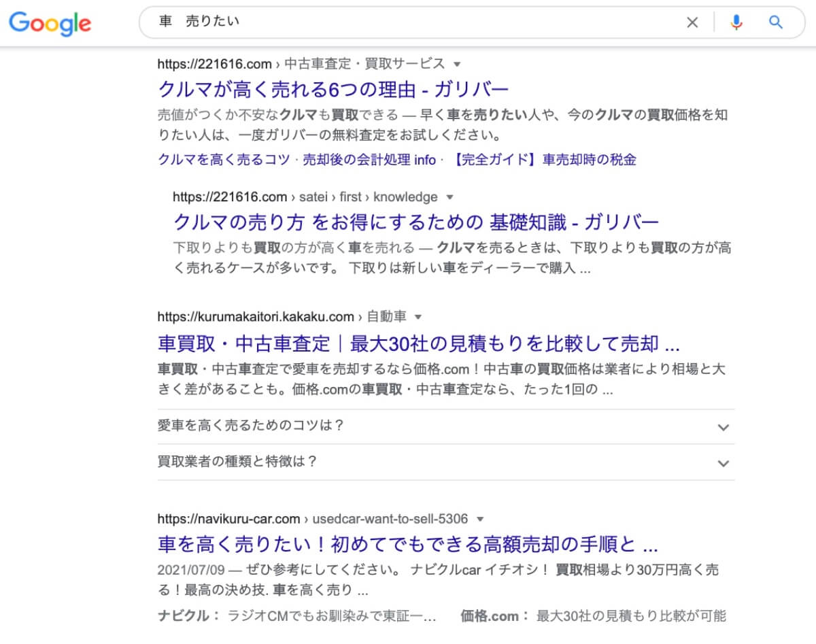
Task: Click the Google logo
Action: click(x=50, y=23)
